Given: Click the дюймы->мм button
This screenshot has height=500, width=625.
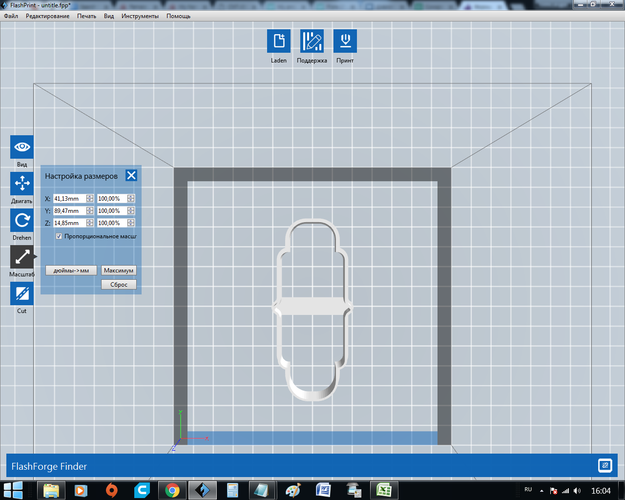Looking at the screenshot, I should click(71, 270).
